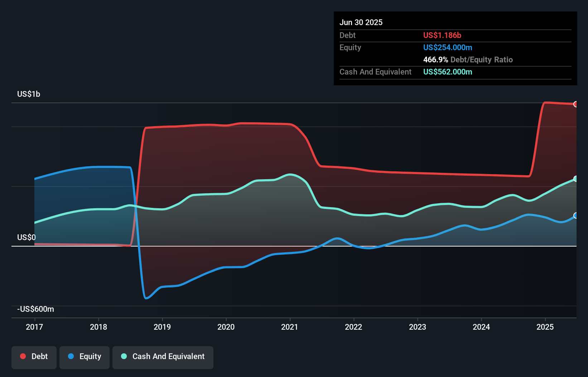Screen dimensions: 588x377
Task: Click the 2022 x-axis label
Action: (x=353, y=327)
